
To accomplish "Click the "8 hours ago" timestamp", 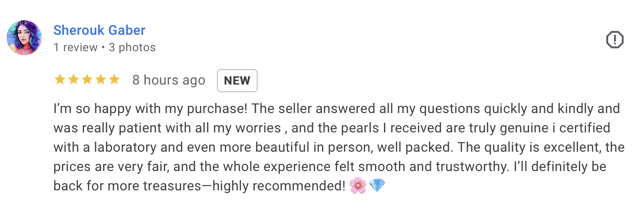I will pos(169,80).
